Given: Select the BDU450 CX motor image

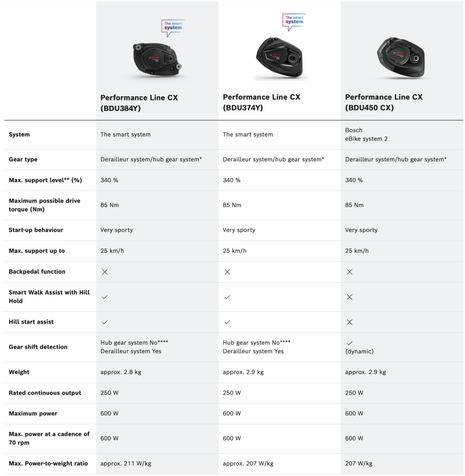Looking at the screenshot, I should coord(401,58).
